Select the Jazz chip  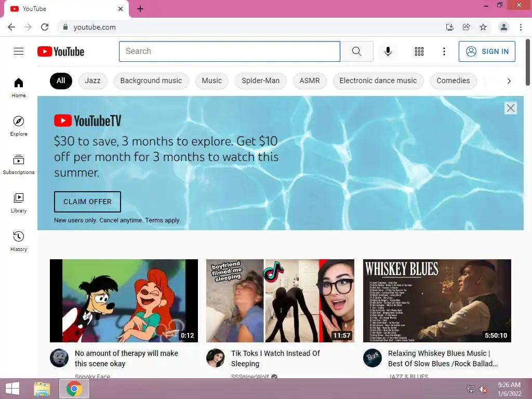(x=92, y=81)
